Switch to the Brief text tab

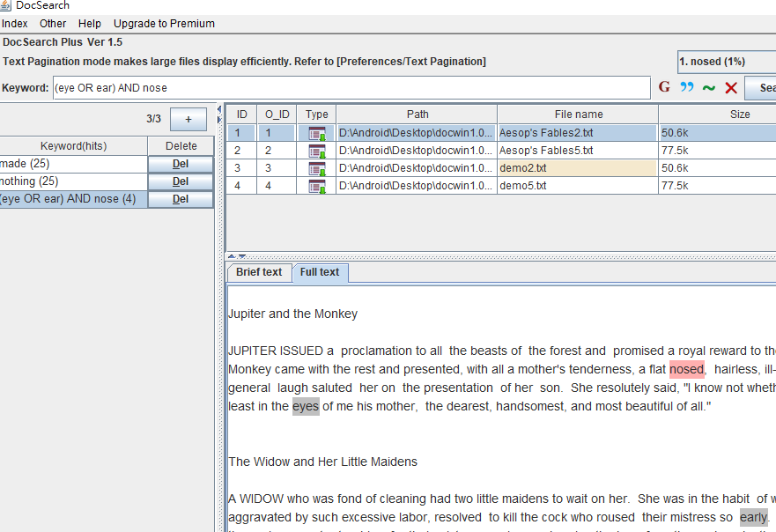(259, 272)
